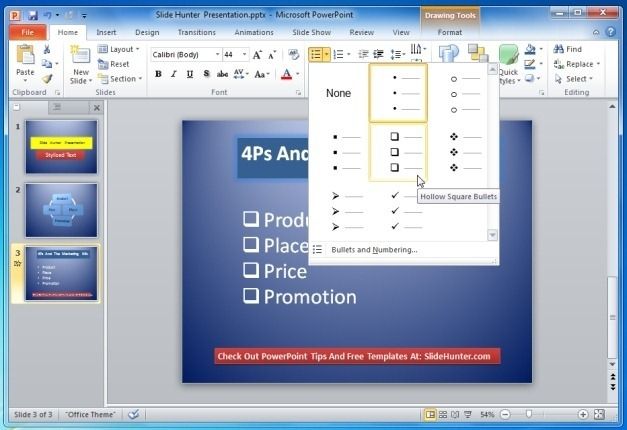This screenshot has width=627, height=430.
Task: Expand the Section dropdown
Action: (x=120, y=79)
